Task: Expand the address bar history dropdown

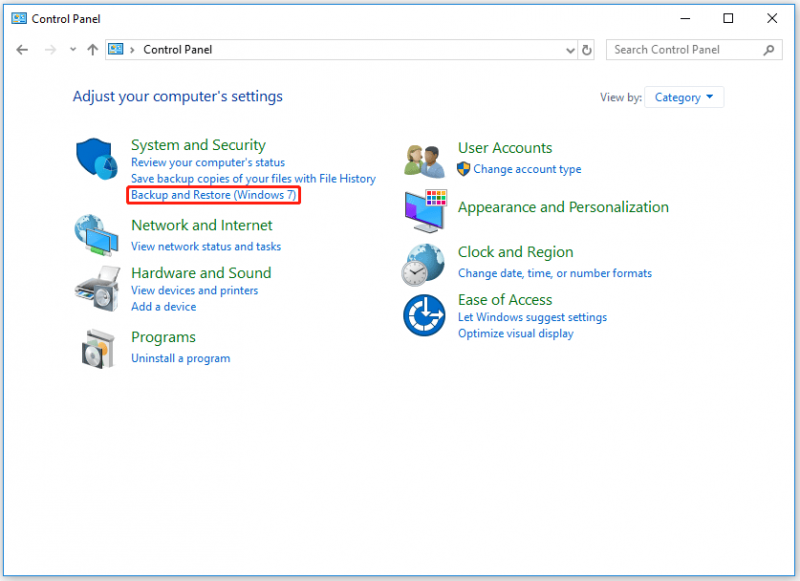Action: pos(570,50)
